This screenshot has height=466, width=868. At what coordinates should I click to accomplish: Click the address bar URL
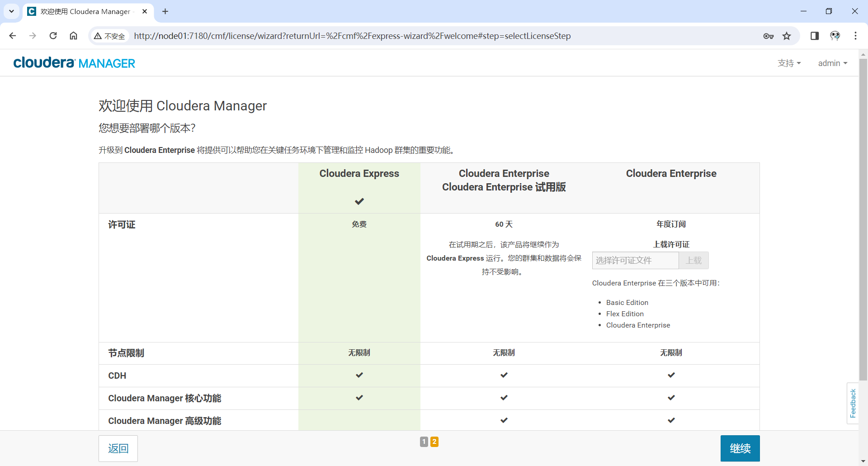click(x=352, y=36)
